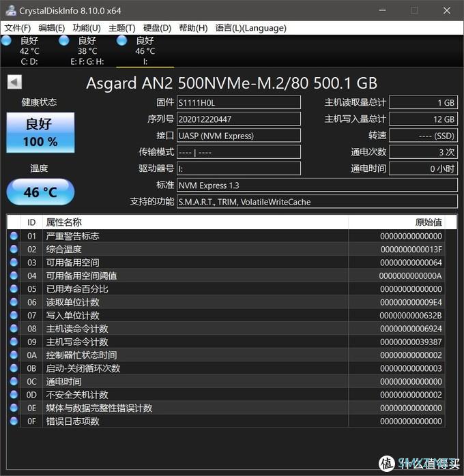This screenshot has width=464, height=476.
Task: Click the 属性名称 column header
Action: click(x=195, y=222)
